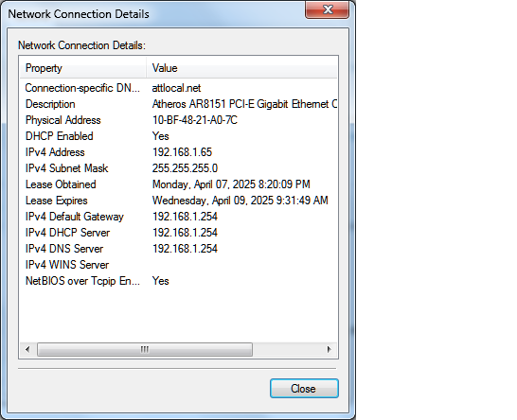Select the Lease Obtained row

click(178, 184)
